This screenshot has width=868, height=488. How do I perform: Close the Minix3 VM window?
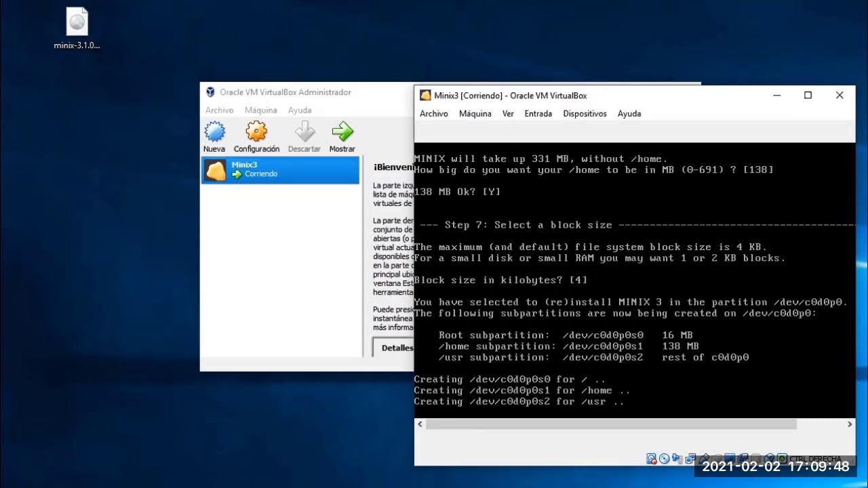coord(840,96)
